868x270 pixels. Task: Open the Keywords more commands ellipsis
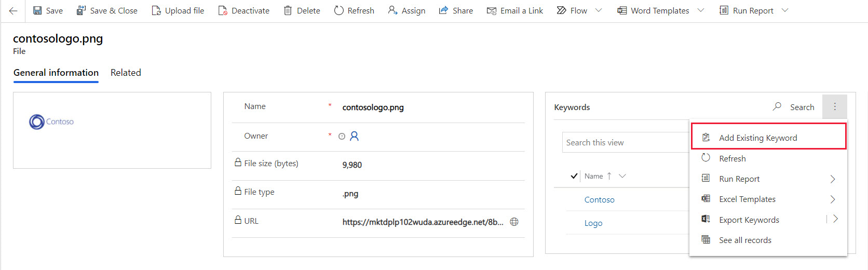(835, 106)
